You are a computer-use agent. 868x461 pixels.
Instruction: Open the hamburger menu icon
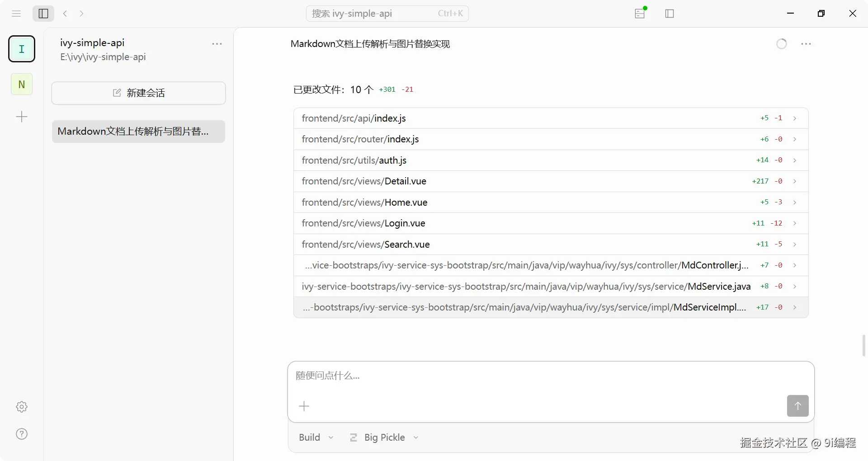(16, 14)
